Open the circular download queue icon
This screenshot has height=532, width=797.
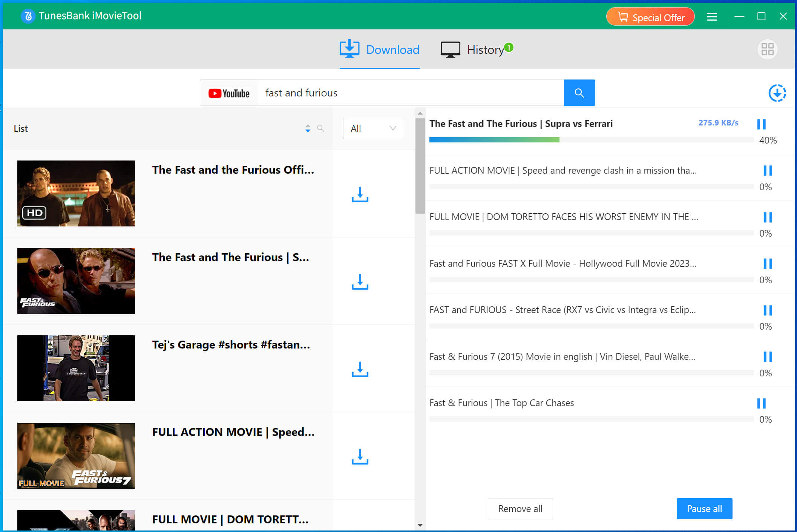click(777, 93)
